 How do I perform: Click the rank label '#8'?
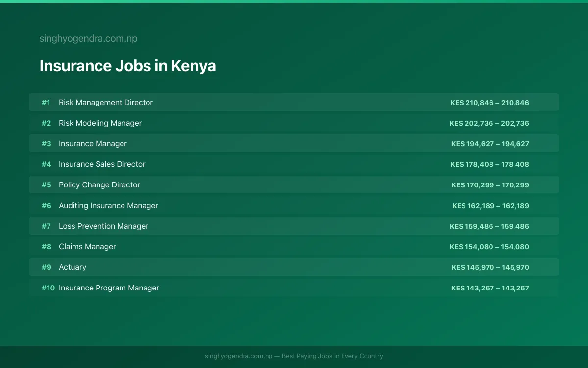[46, 247]
